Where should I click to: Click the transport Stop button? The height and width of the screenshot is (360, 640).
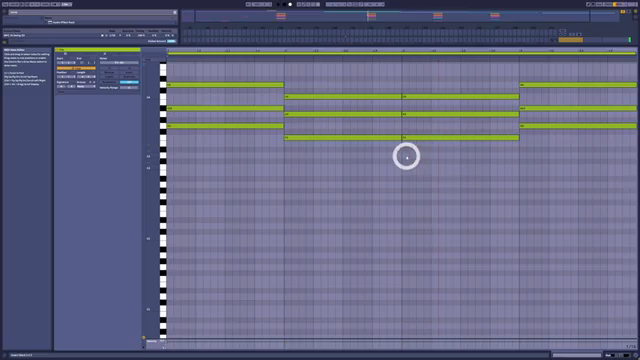coord(284,4)
